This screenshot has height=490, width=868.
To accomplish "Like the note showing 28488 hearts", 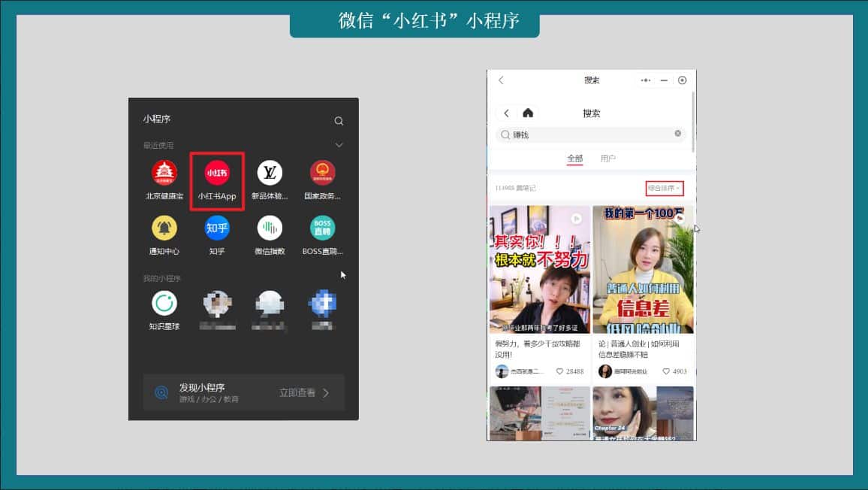I will coord(559,371).
